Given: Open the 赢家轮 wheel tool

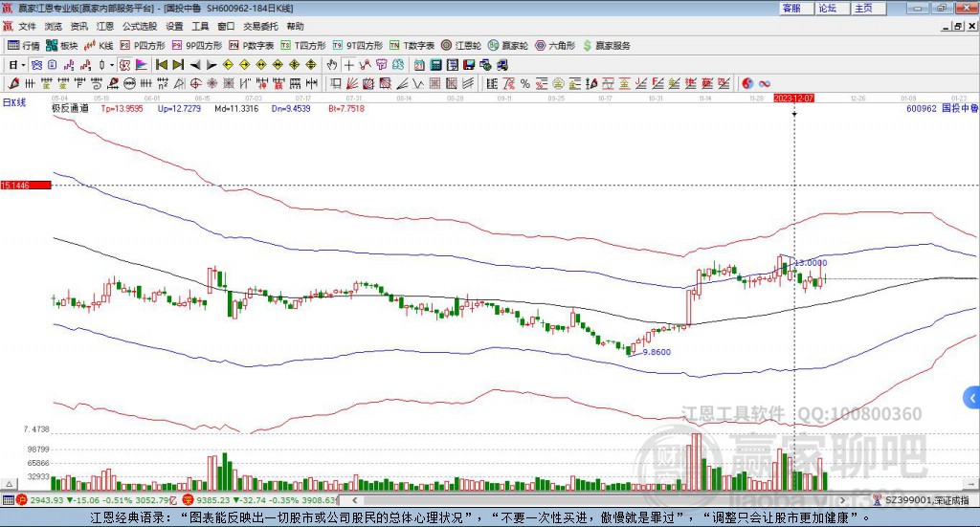Looking at the screenshot, I should tap(508, 46).
